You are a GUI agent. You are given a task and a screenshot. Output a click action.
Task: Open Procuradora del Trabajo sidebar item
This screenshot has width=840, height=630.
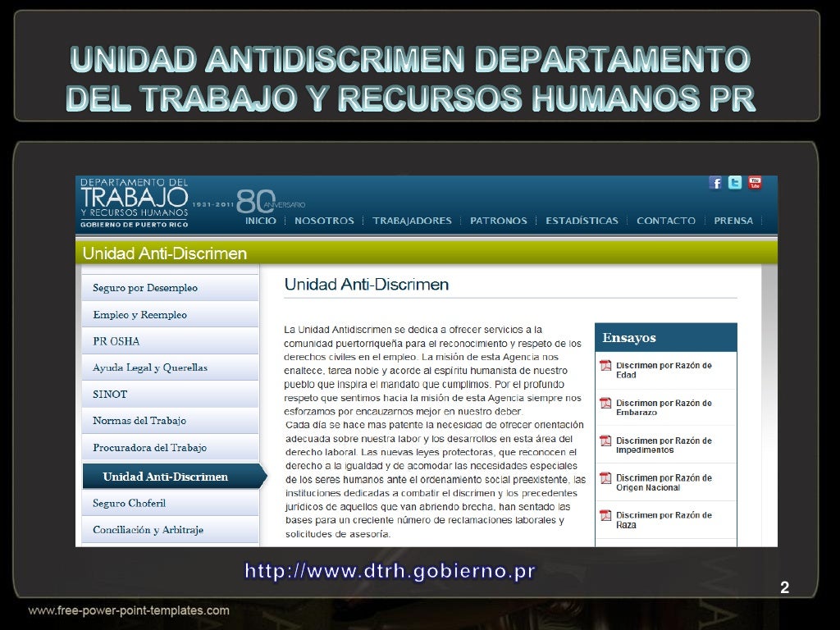(171, 447)
